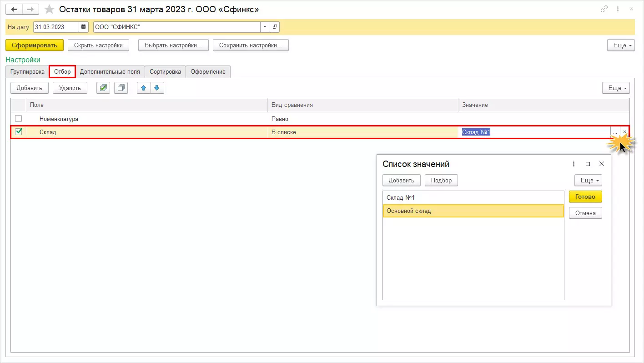Click the Подбор button
The width and height of the screenshot is (644, 363).
click(441, 180)
